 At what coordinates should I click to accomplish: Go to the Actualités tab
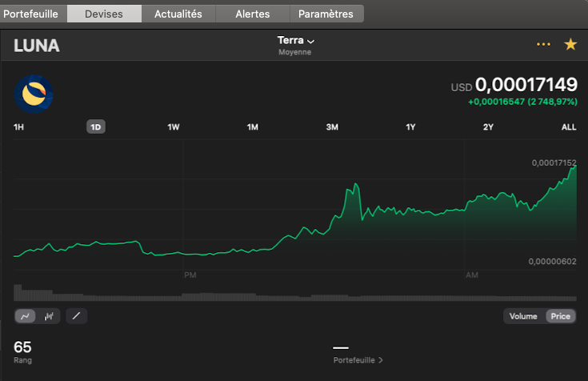(178, 14)
